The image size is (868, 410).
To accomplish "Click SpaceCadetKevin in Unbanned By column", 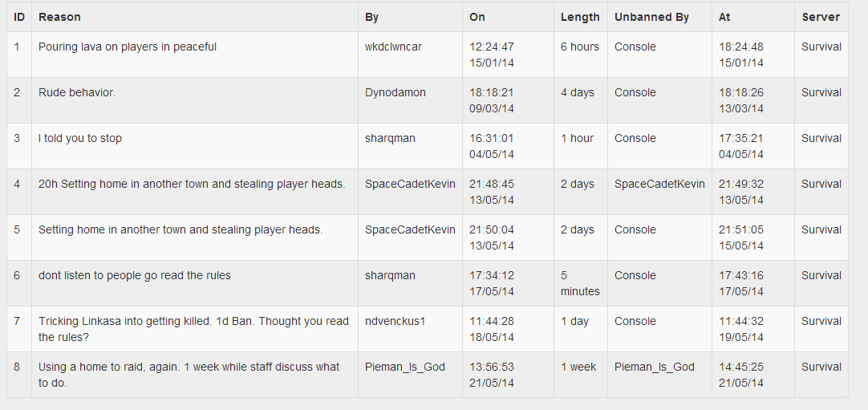I will [660, 185].
